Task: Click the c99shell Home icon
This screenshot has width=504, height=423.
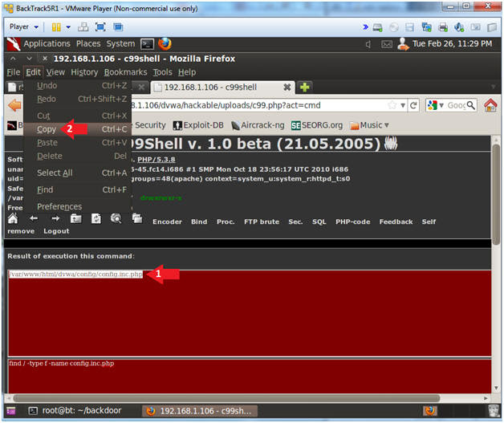Action: click(13, 219)
